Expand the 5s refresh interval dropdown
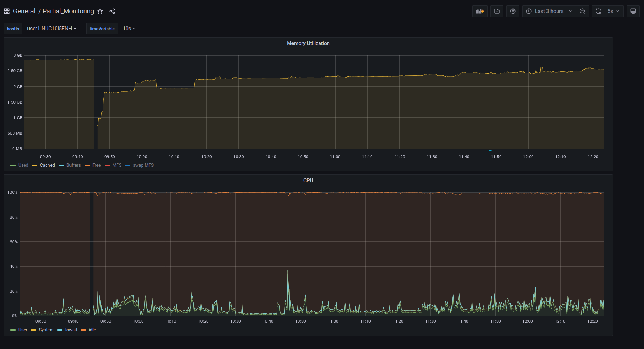Image resolution: width=644 pixels, height=349 pixels. click(613, 11)
